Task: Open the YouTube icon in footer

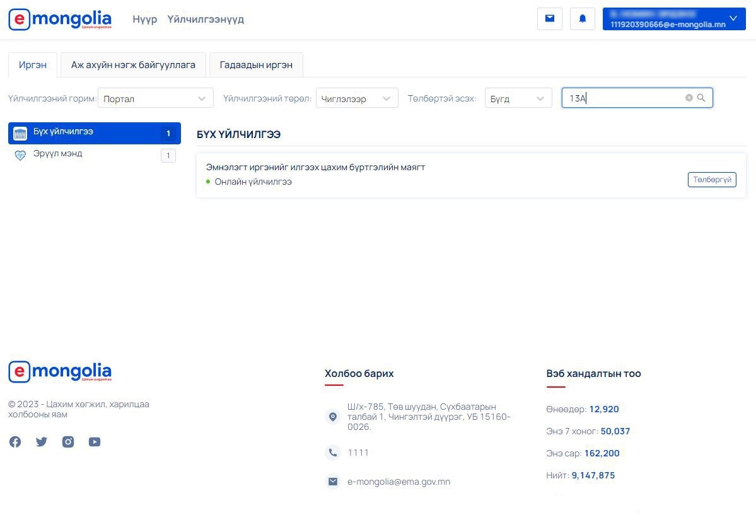Action: 95,442
